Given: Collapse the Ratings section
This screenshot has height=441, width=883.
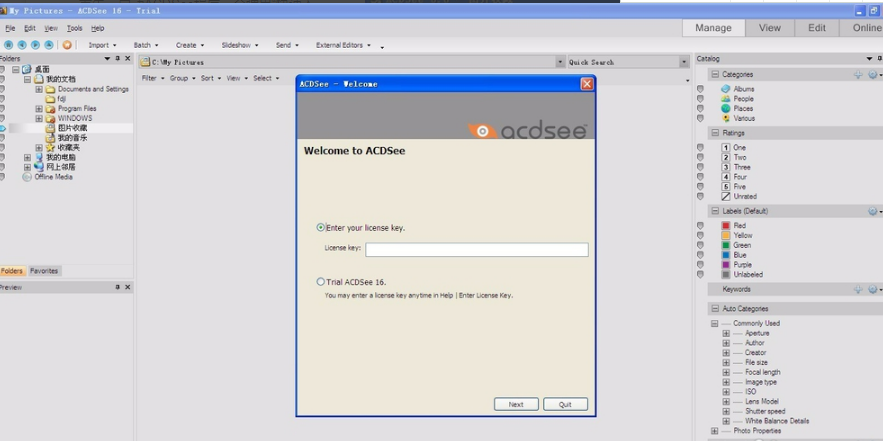Looking at the screenshot, I should [715, 133].
